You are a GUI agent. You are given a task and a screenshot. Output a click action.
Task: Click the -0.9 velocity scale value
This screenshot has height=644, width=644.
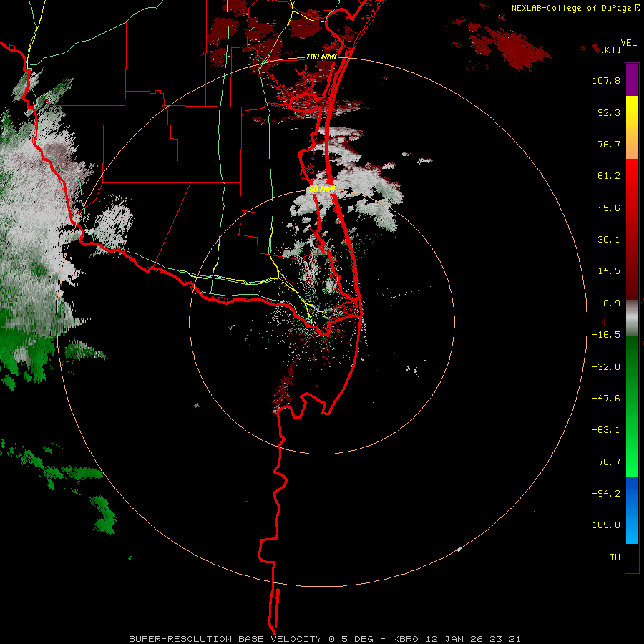point(609,303)
